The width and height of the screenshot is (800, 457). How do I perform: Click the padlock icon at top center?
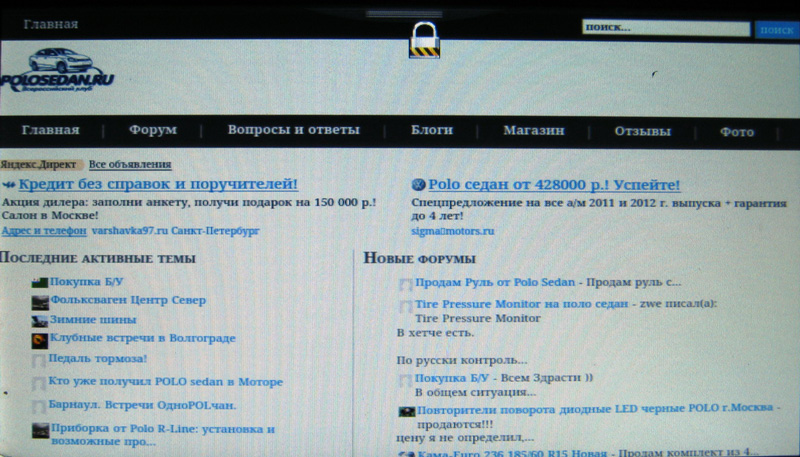point(424,40)
